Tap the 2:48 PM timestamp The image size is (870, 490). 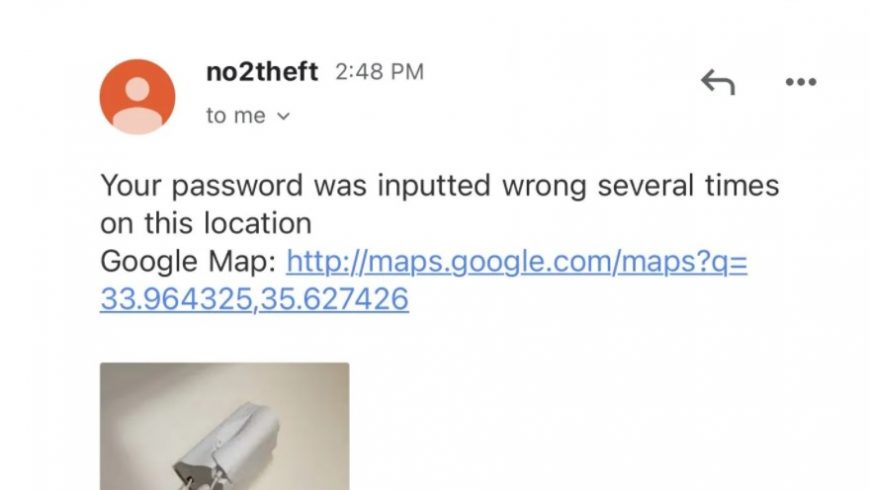pyautogui.click(x=380, y=72)
